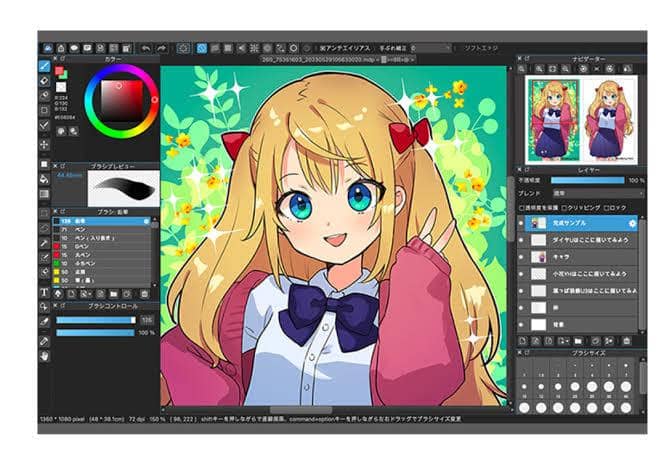672x456 pixels.
Task: Click the Redo arrow in top toolbar
Action: [x=161, y=47]
